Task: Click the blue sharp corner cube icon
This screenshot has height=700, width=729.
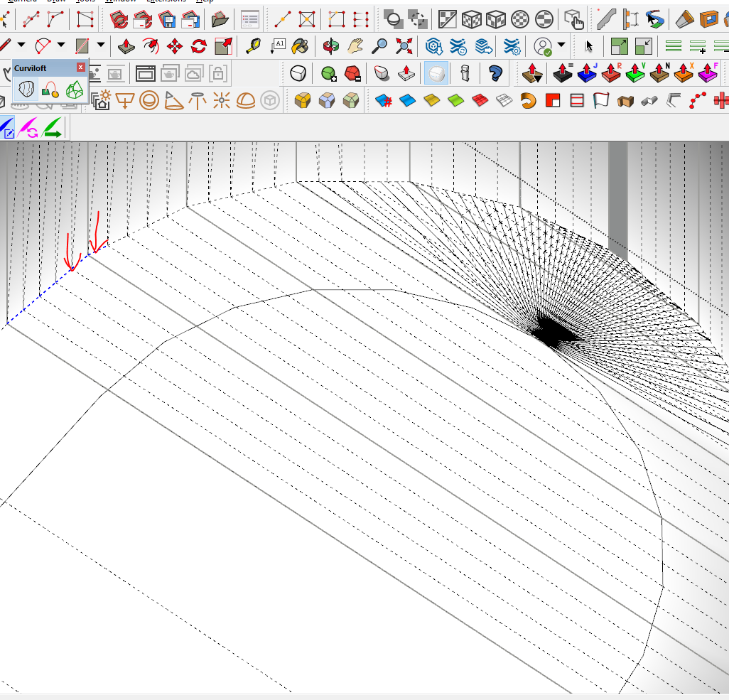Action: click(327, 100)
